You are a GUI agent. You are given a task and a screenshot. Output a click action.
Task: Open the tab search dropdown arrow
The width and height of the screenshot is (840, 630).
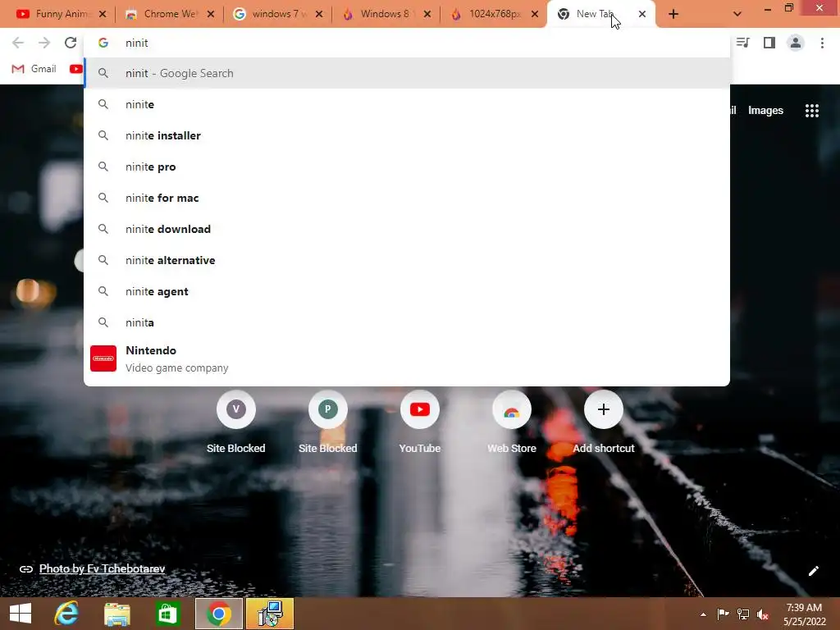pos(737,14)
